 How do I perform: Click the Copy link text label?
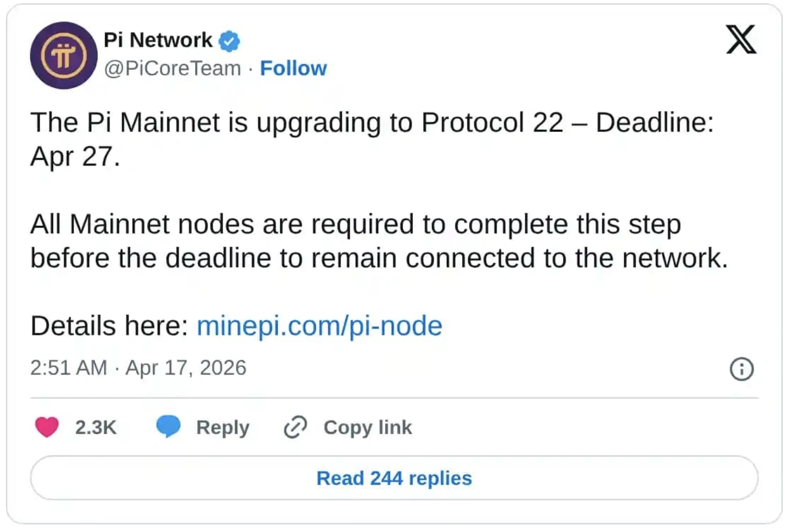368,428
